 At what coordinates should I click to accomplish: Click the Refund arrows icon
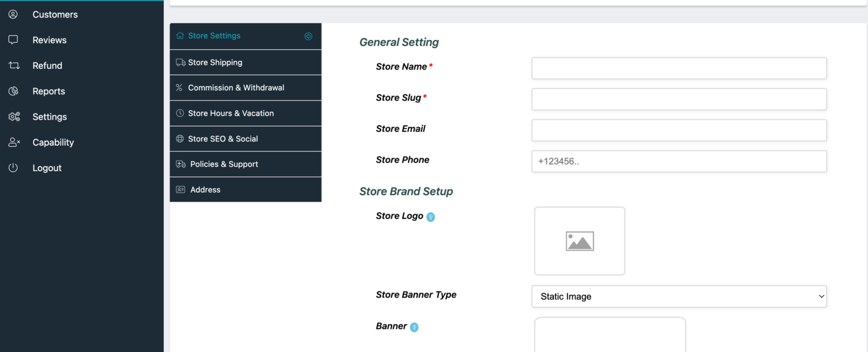tap(14, 66)
